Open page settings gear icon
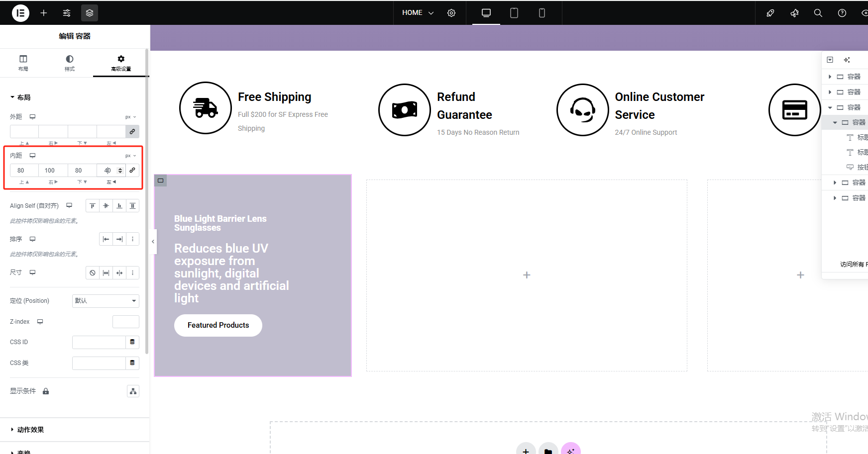This screenshot has height=454, width=868. 451,13
